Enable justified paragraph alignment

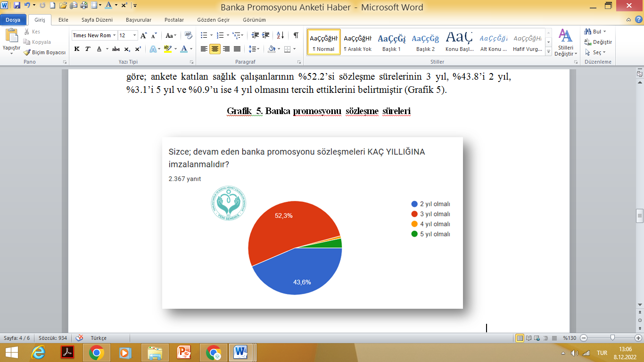[x=237, y=49]
